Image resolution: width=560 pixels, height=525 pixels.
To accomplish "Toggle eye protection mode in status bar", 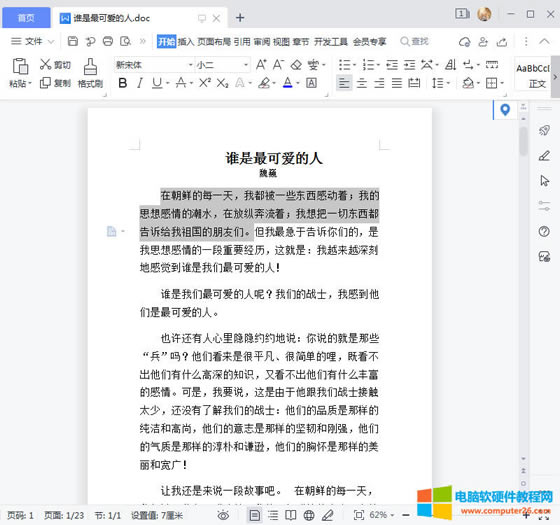I will [223, 515].
